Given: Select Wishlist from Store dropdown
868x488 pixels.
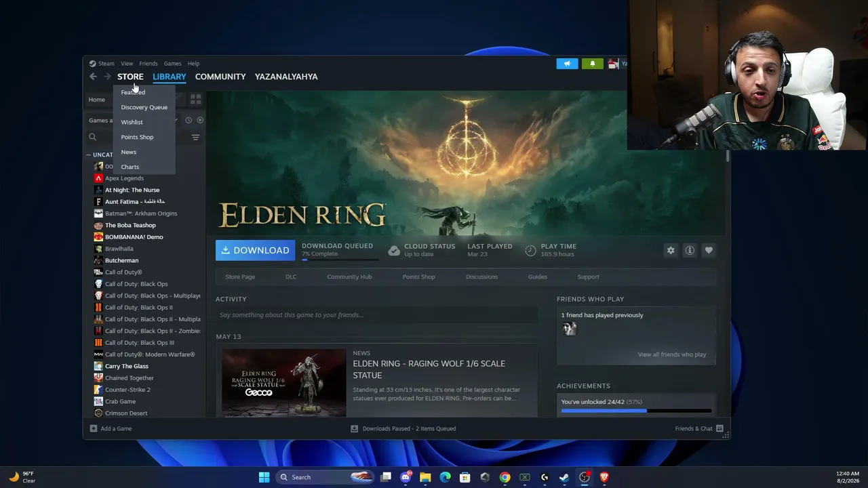Looking at the screenshot, I should click(132, 122).
